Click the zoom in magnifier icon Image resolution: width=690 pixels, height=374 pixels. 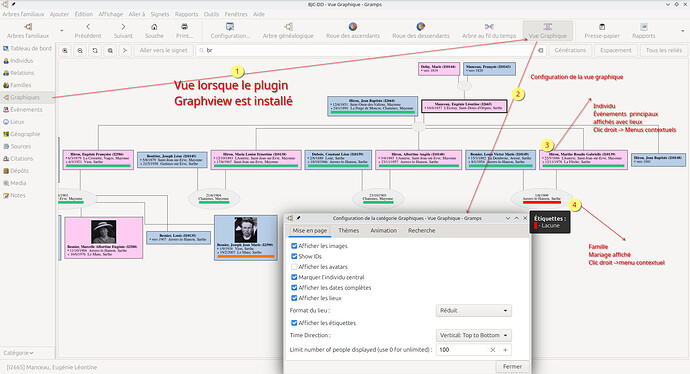click(65, 51)
